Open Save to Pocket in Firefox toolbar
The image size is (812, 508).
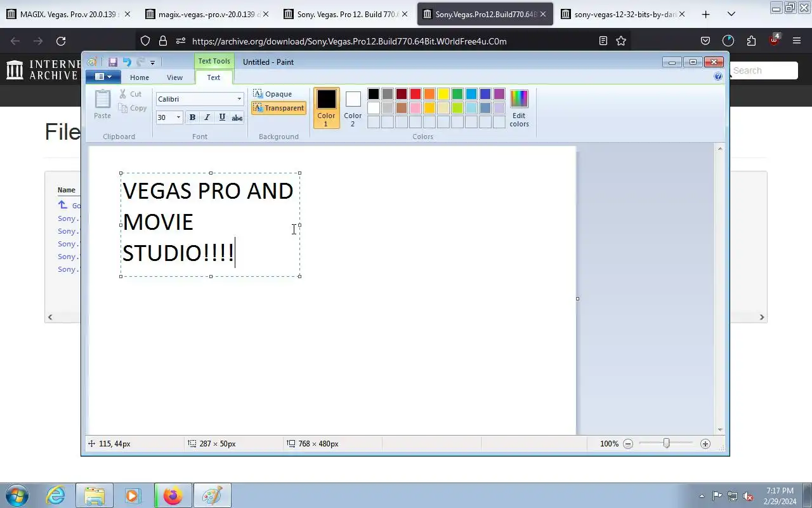click(705, 41)
